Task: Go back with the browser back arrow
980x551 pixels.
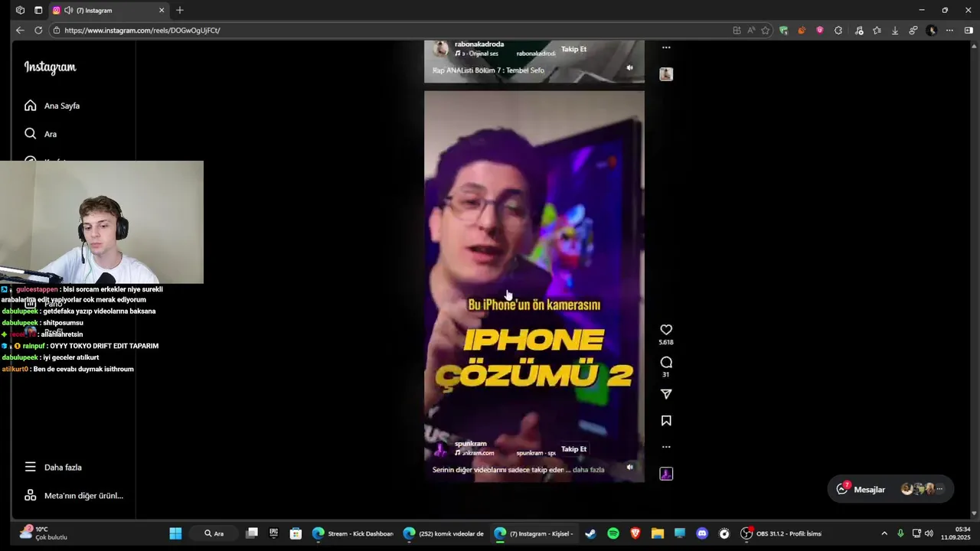Action: (x=20, y=31)
